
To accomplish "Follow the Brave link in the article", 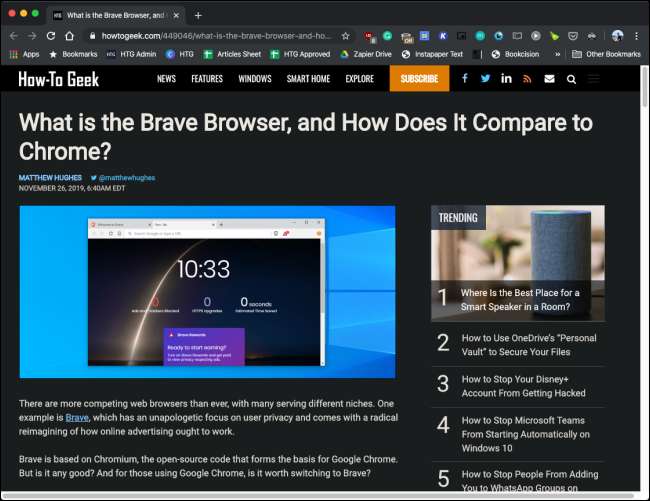I will (x=77, y=416).
